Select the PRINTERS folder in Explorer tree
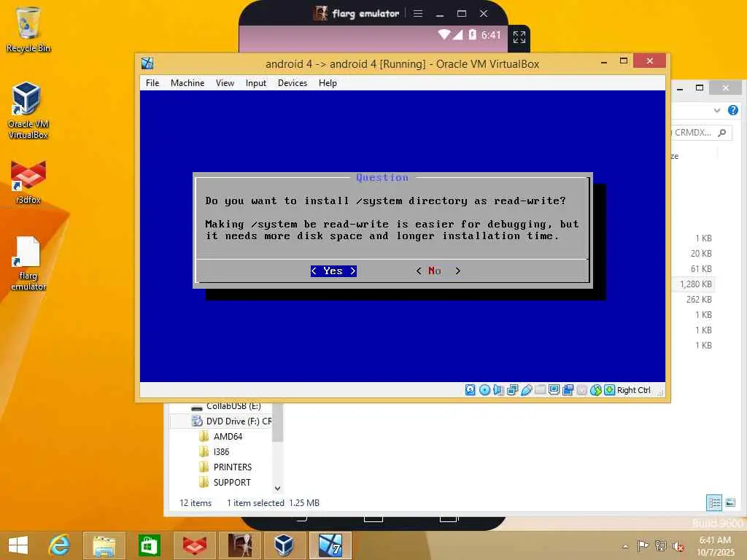 225,467
